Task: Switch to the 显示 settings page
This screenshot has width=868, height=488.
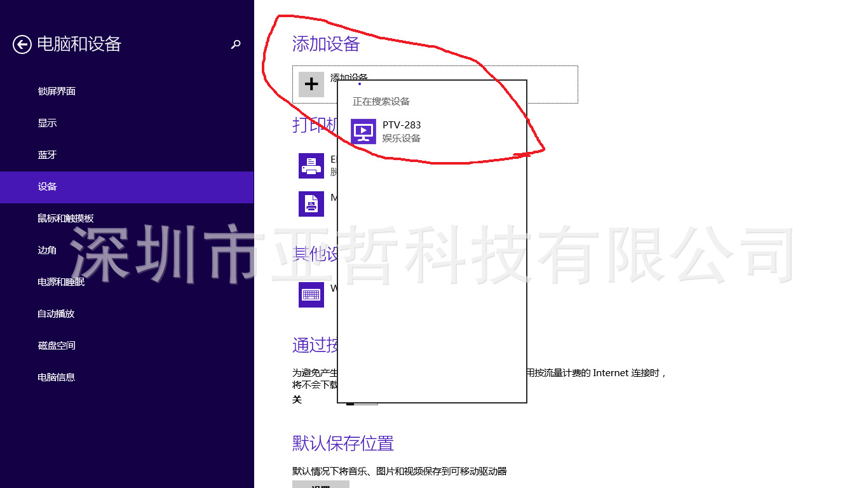Action: [47, 123]
